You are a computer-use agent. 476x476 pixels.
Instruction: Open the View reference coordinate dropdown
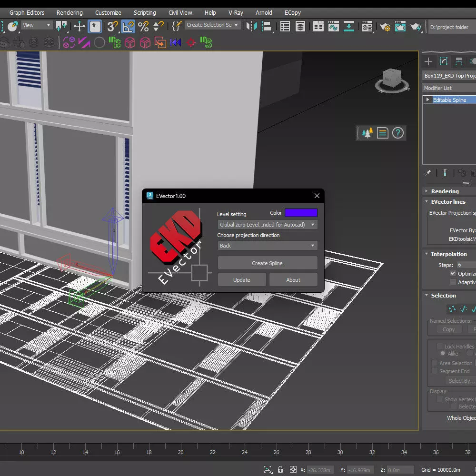tap(37, 25)
